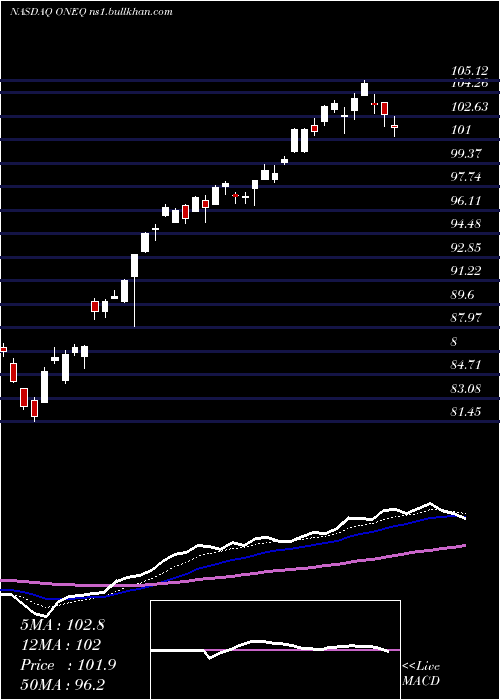Click the 81.45 price axis label
500x700 pixels.
coord(466,412)
